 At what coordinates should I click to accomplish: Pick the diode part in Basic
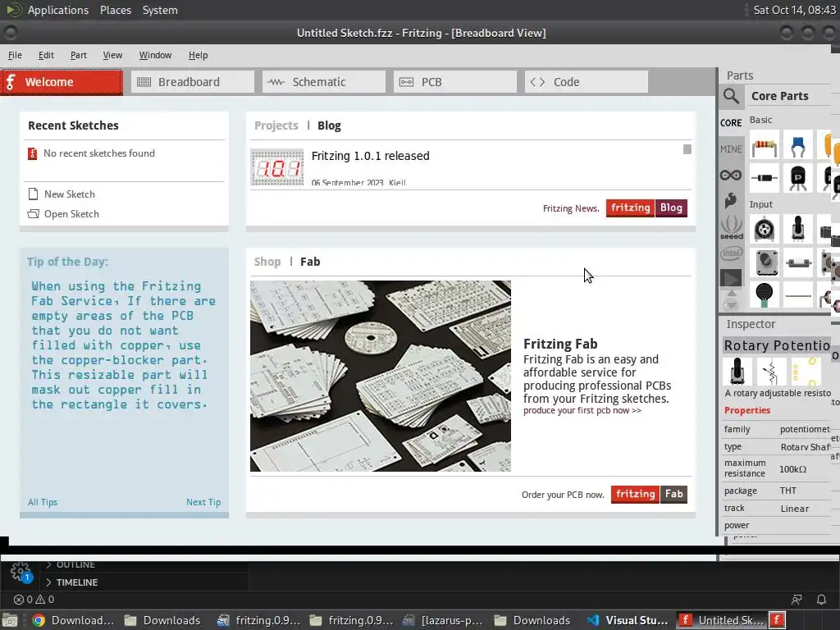[x=765, y=178]
